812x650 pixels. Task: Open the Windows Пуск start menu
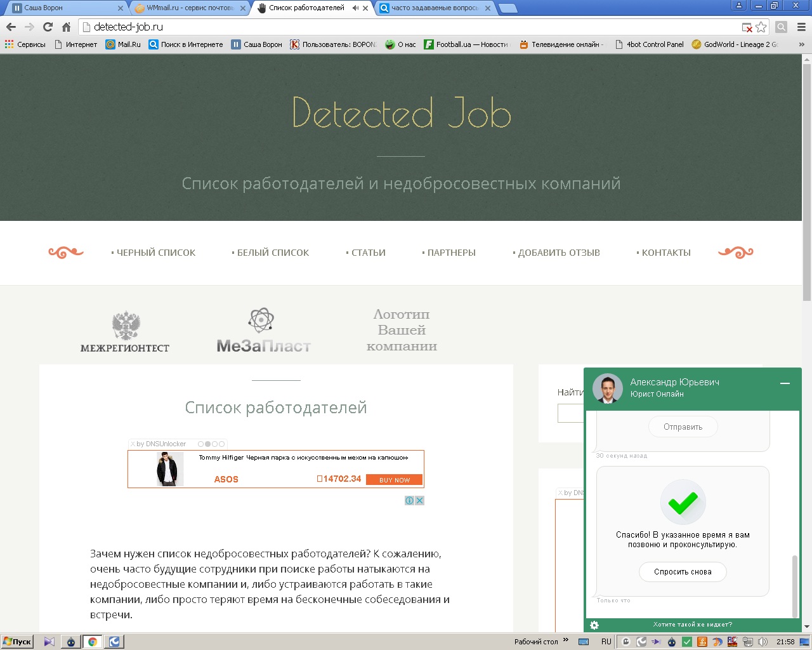17,642
